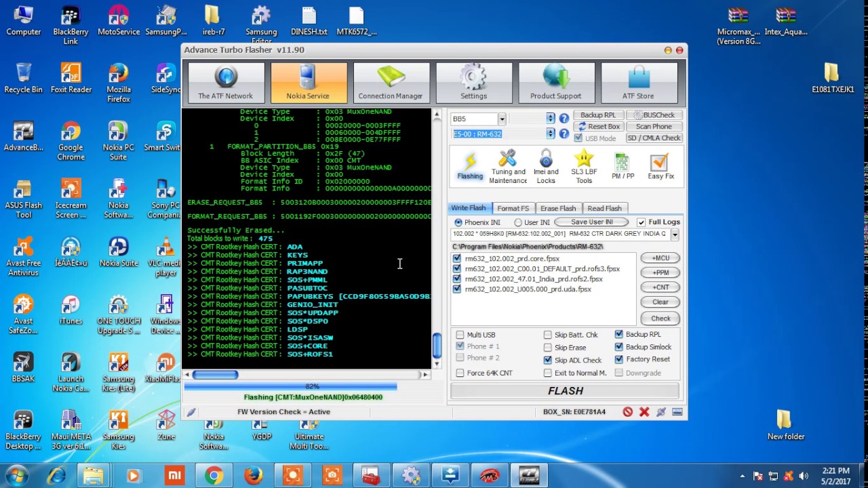Open Product Support
The image size is (868, 488).
coord(557,83)
